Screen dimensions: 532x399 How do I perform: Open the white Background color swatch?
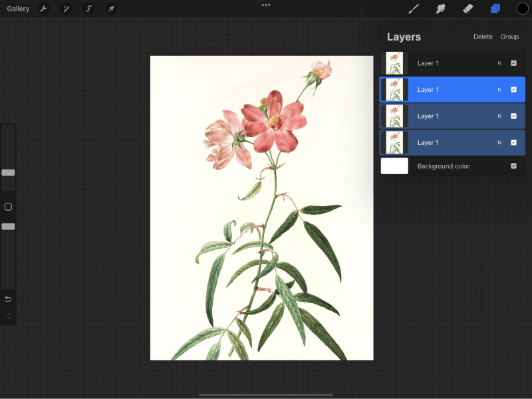point(394,166)
